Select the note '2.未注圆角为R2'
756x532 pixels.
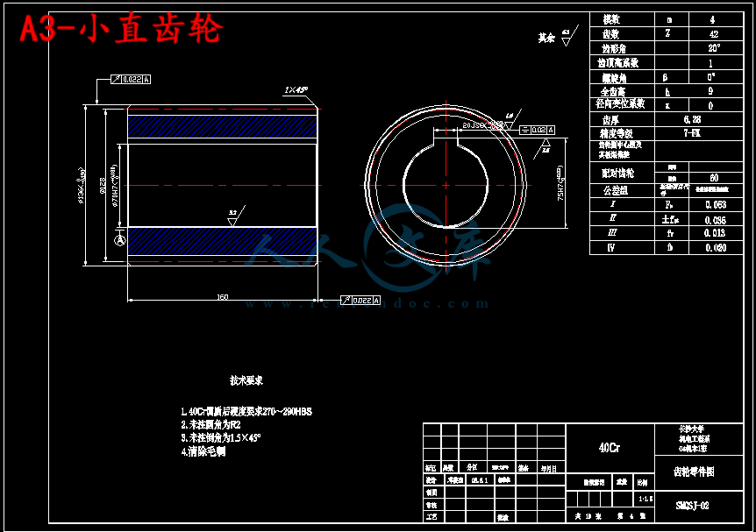coord(210,425)
